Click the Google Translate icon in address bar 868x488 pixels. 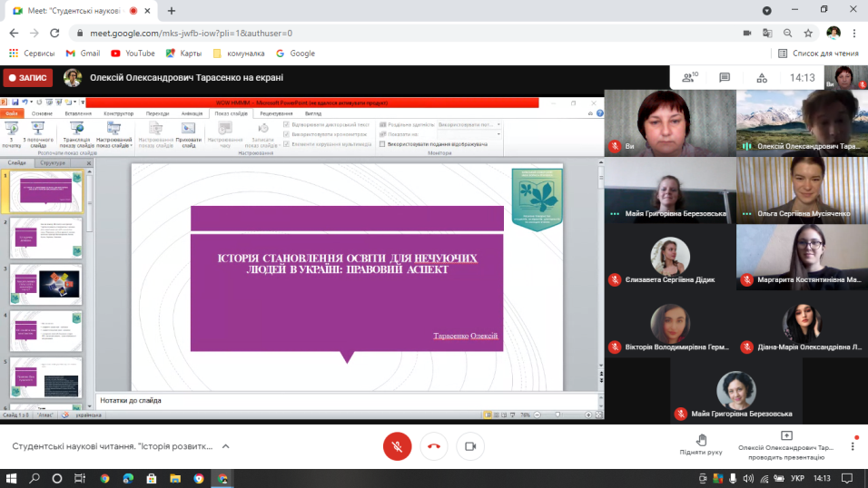tap(767, 33)
